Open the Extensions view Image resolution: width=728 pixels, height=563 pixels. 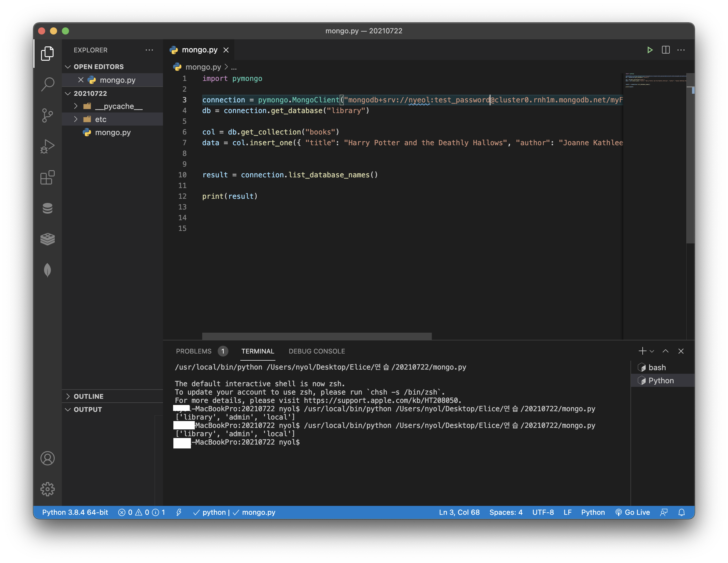[x=47, y=177]
